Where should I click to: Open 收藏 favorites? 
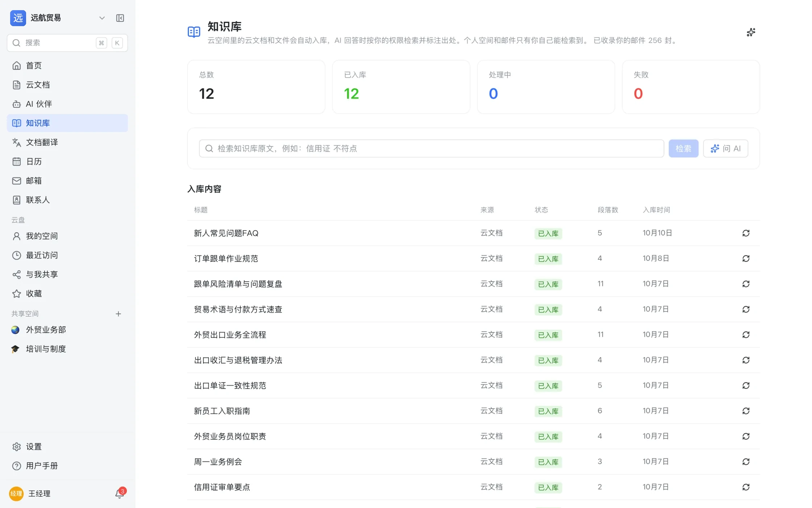pyautogui.click(x=67, y=294)
